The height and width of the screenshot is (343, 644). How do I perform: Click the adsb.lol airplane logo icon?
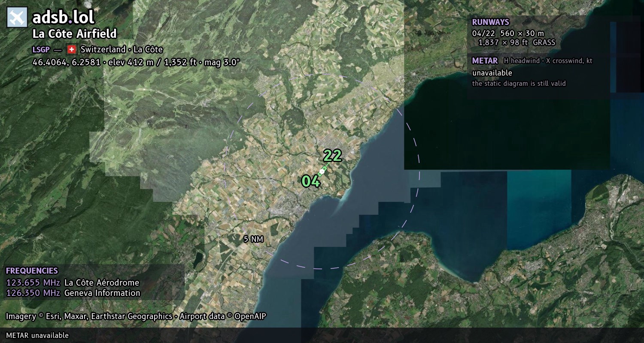click(x=17, y=18)
